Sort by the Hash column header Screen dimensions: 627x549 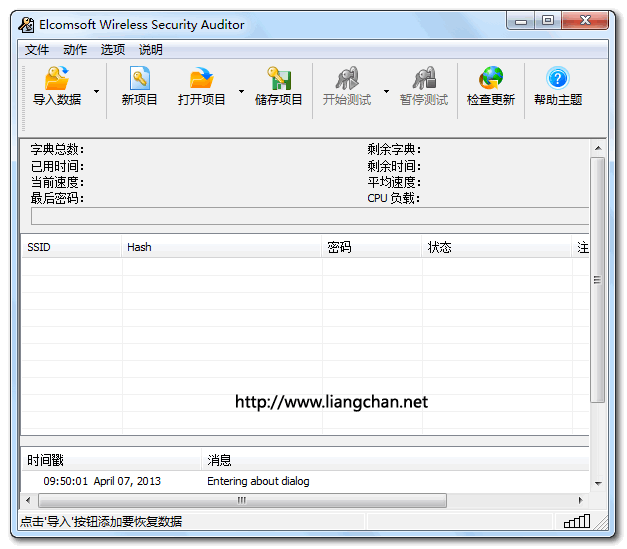tap(222, 247)
